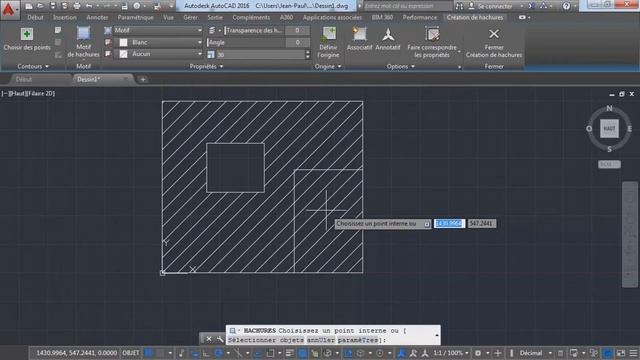Expand the Propriétés panel
This screenshot has height=360, width=640.
tap(206, 66)
